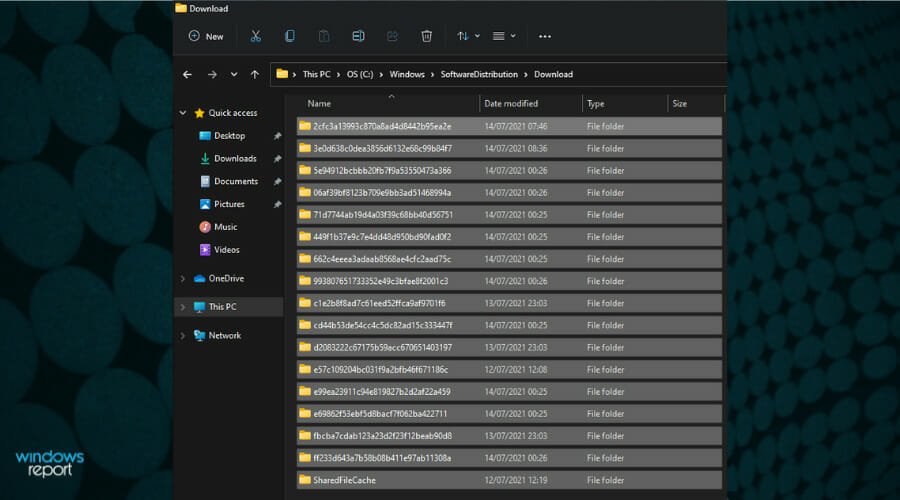Open Desktop in Quick access
The height and width of the screenshot is (500, 900).
tap(230, 136)
